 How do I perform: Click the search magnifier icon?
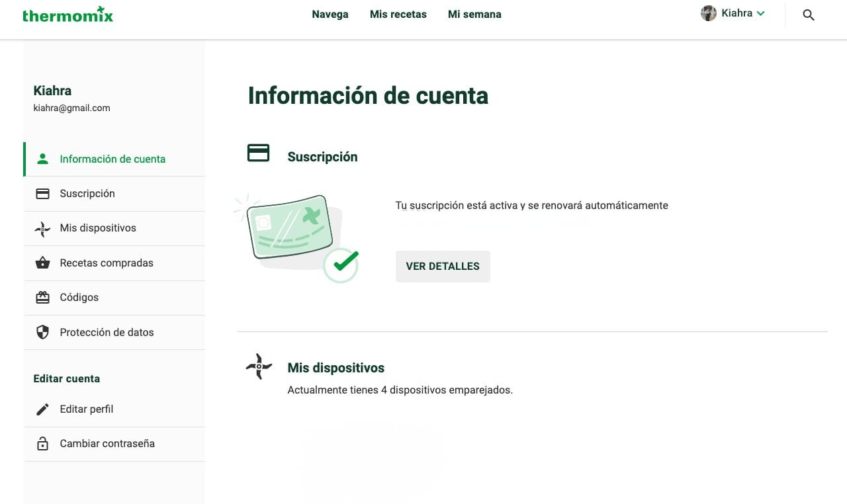[808, 15]
